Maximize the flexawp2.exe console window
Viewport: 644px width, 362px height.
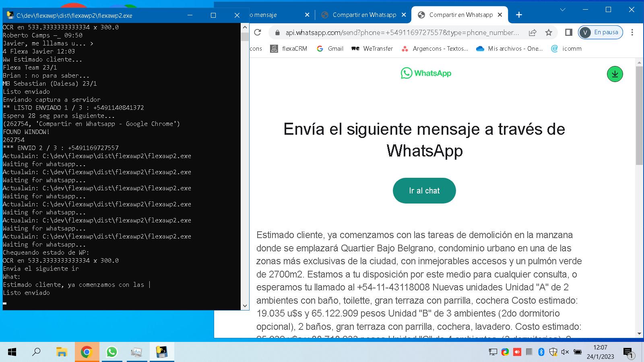[x=213, y=15]
